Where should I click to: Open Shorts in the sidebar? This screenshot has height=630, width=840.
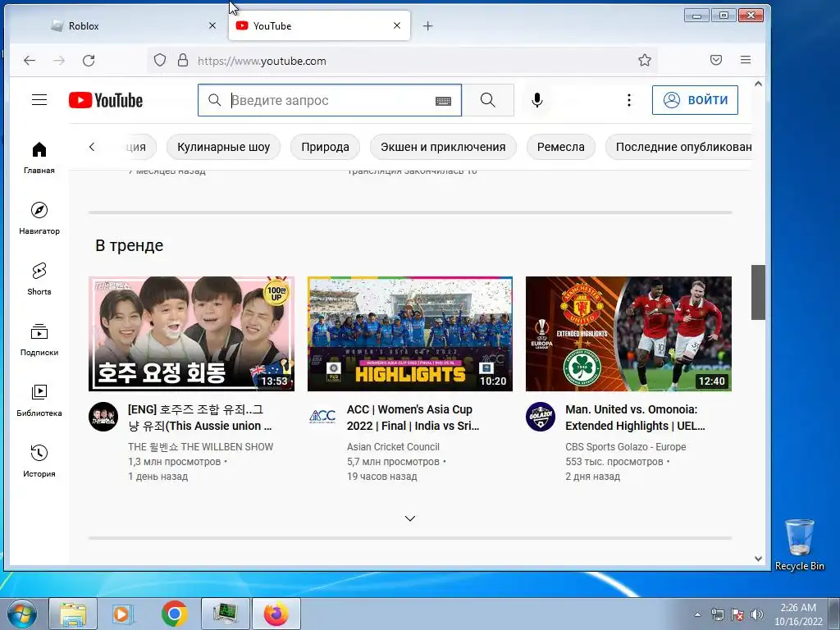[39, 279]
